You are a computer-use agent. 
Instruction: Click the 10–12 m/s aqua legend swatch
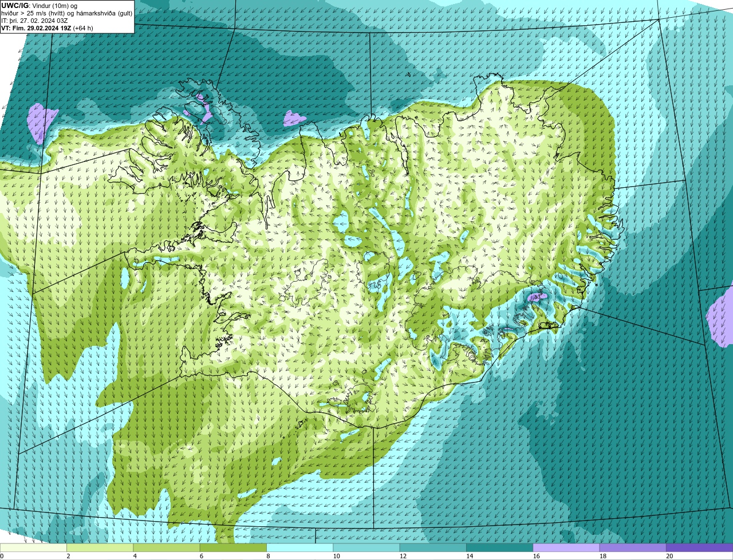coord(366,547)
